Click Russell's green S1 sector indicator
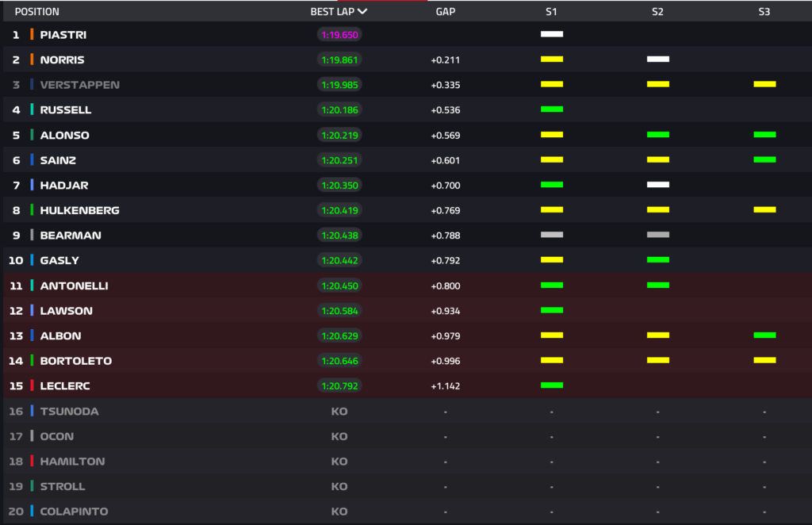812x525 pixels. (551, 109)
